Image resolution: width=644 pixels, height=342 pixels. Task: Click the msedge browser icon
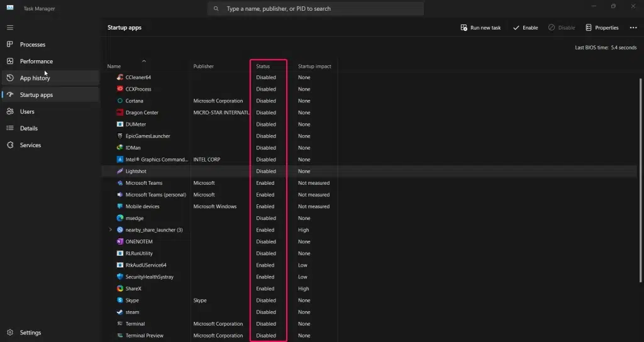tap(120, 218)
